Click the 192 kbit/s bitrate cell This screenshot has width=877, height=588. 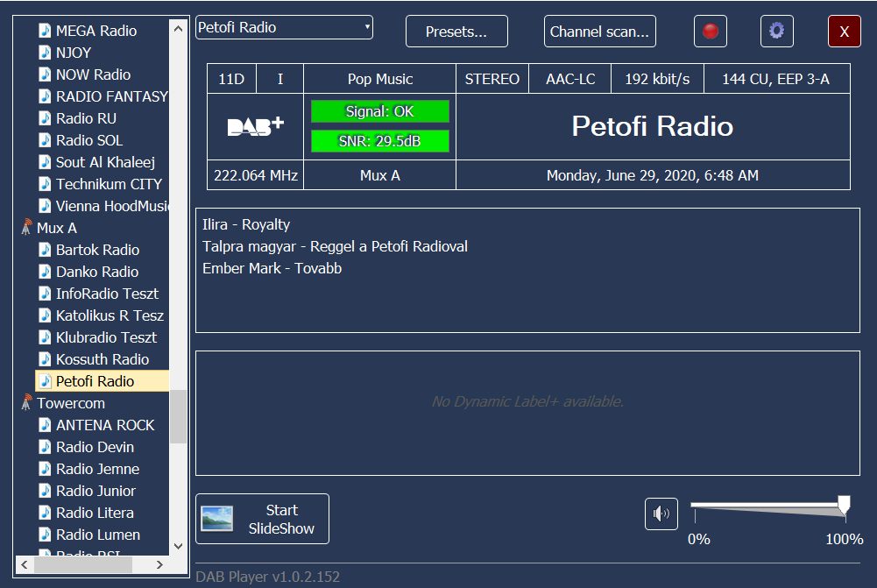[x=657, y=79]
